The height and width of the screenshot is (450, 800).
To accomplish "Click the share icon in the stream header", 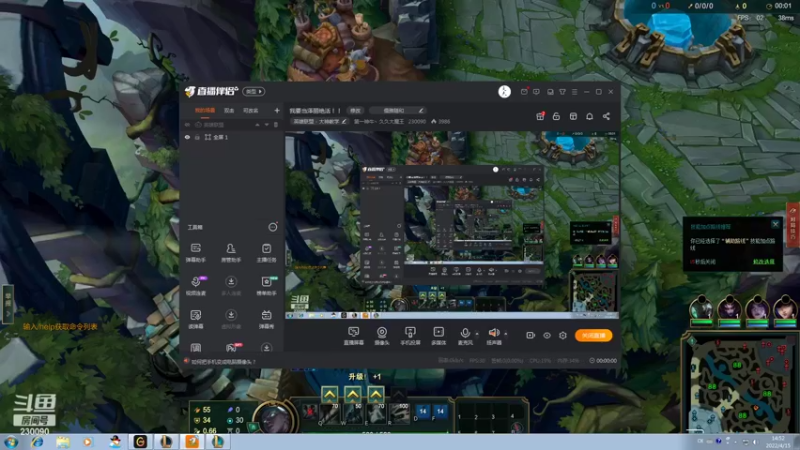I will pyautogui.click(x=606, y=116).
